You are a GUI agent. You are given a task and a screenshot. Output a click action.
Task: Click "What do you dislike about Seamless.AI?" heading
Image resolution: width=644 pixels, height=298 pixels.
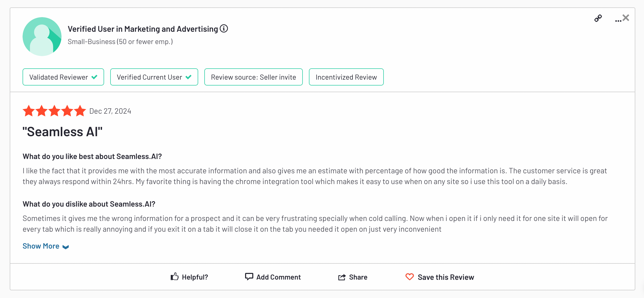(89, 204)
